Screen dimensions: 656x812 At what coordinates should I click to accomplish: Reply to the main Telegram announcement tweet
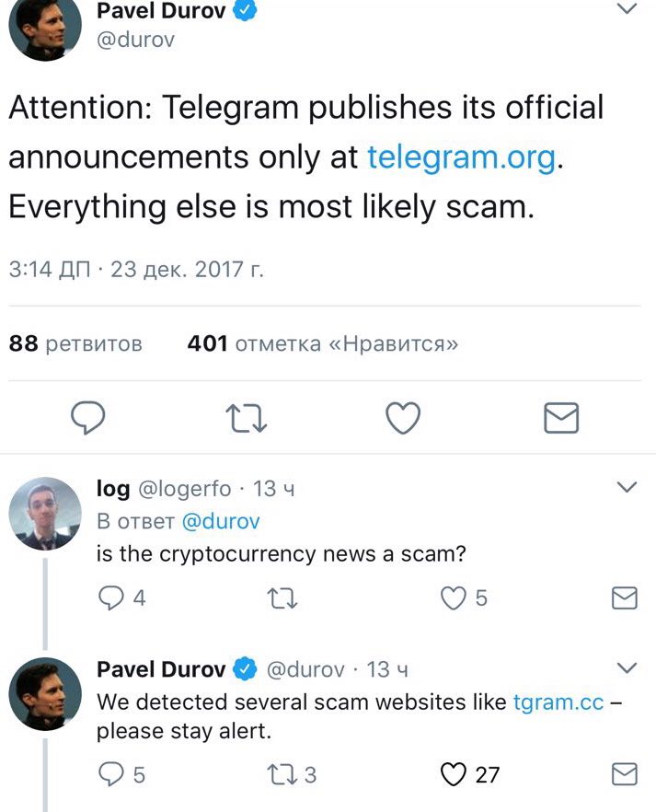(x=88, y=417)
